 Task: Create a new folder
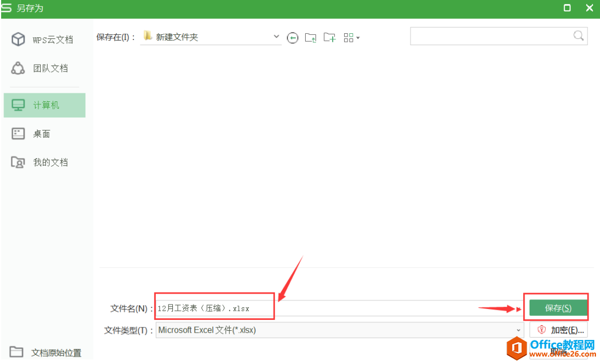click(329, 37)
